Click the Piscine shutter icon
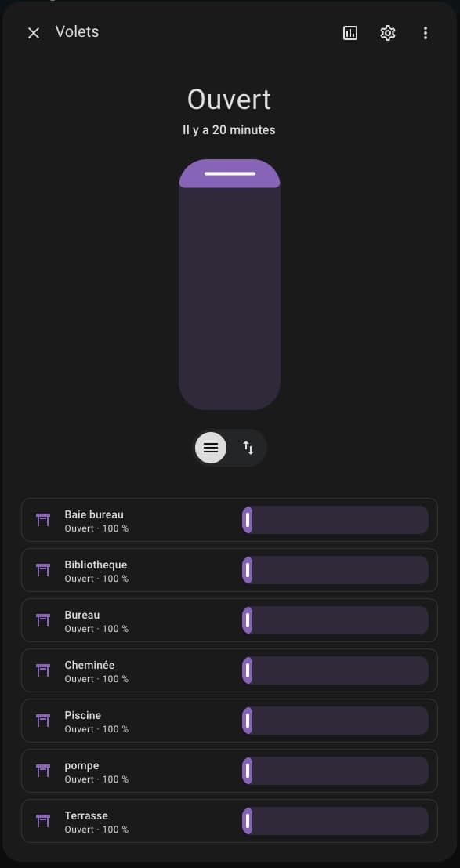 point(43,721)
